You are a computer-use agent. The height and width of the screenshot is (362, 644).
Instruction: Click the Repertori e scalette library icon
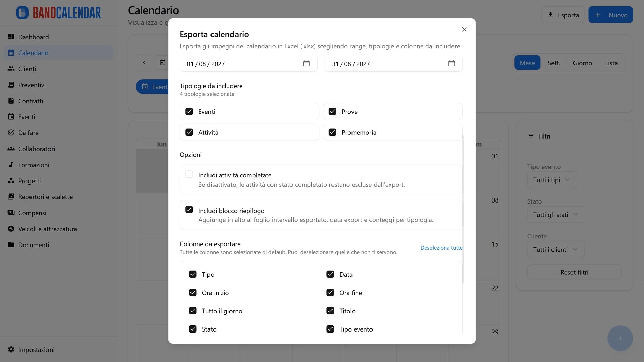(x=11, y=197)
